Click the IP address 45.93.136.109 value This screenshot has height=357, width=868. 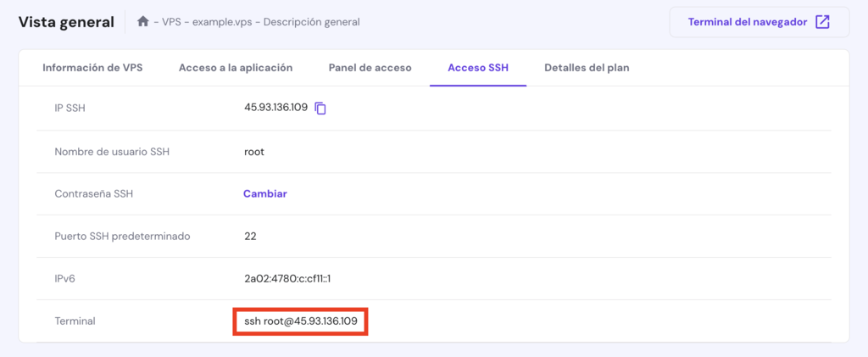tap(275, 108)
